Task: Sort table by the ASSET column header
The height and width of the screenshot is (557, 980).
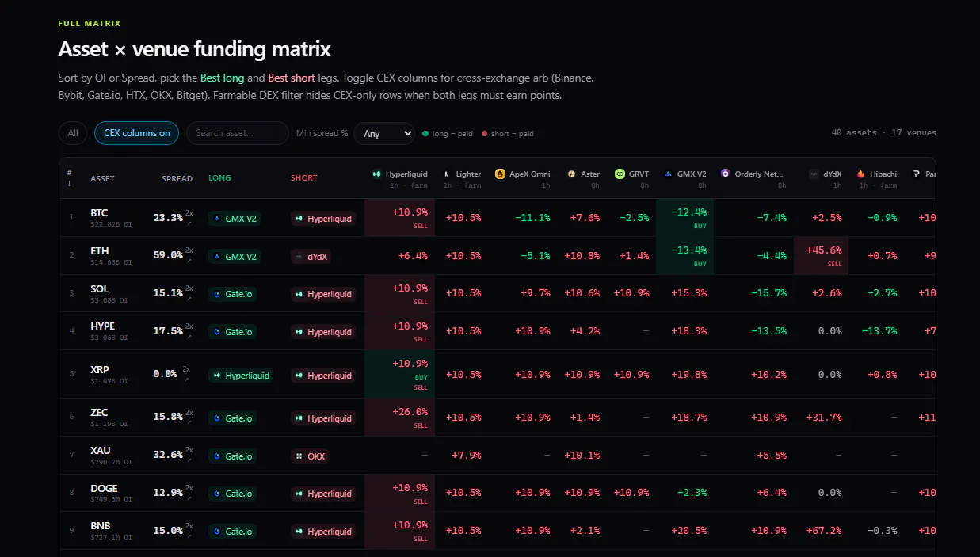Action: pos(102,178)
